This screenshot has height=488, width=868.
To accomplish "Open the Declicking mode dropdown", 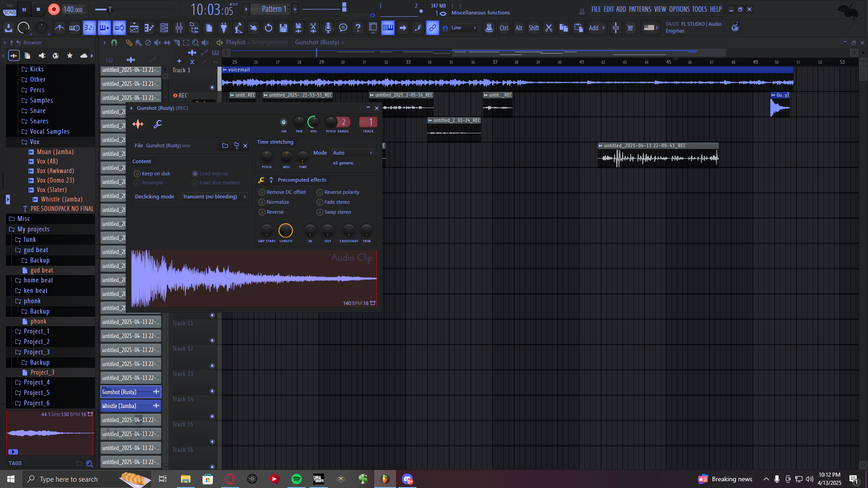I will [x=214, y=197].
